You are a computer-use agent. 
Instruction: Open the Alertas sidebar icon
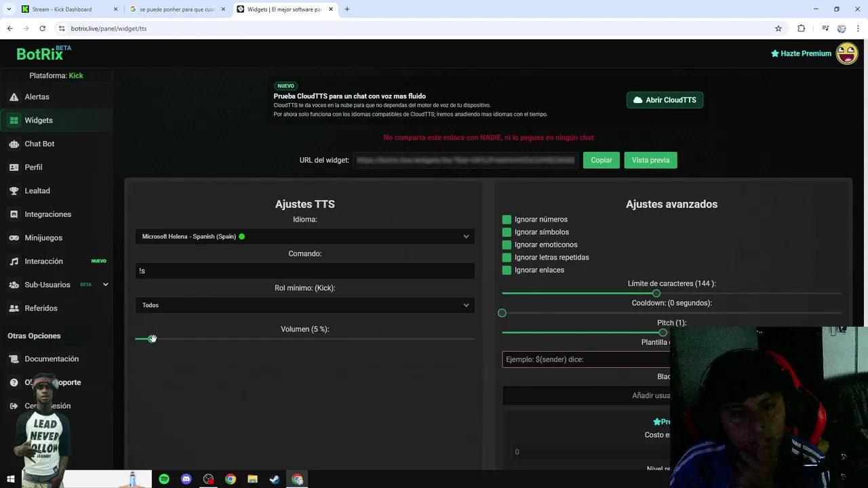(x=14, y=97)
